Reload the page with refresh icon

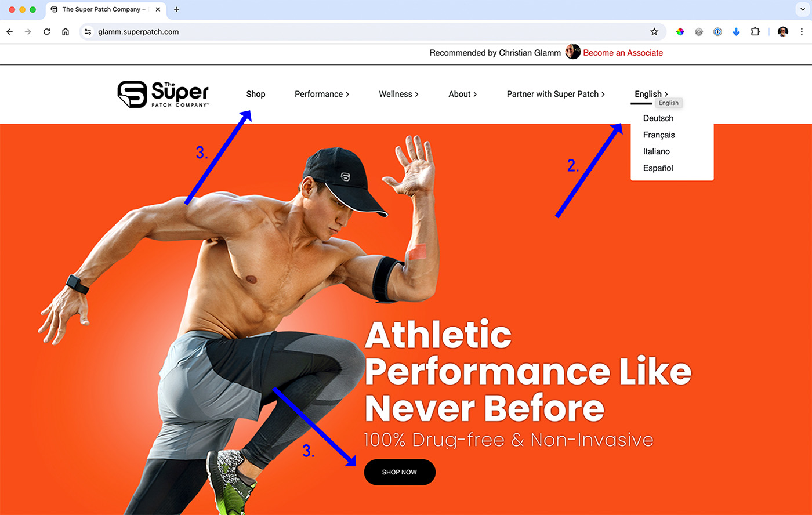[47, 32]
